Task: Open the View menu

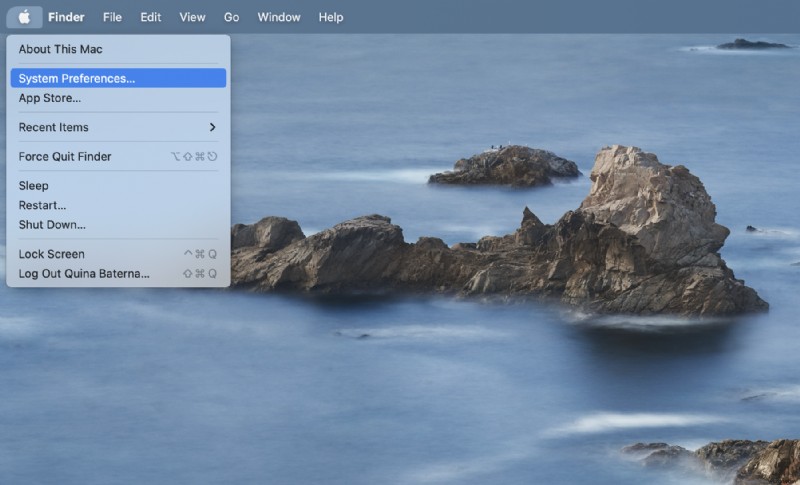Action: pos(192,17)
